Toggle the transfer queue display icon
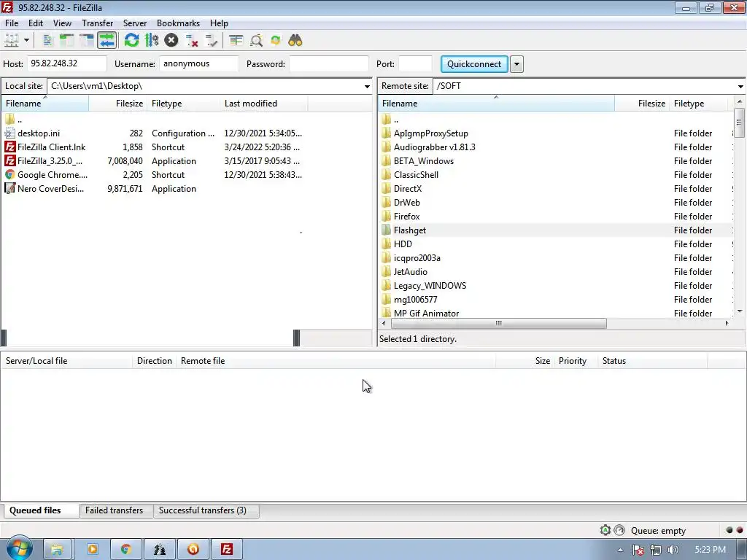Image resolution: width=747 pixels, height=560 pixels. coord(107,41)
